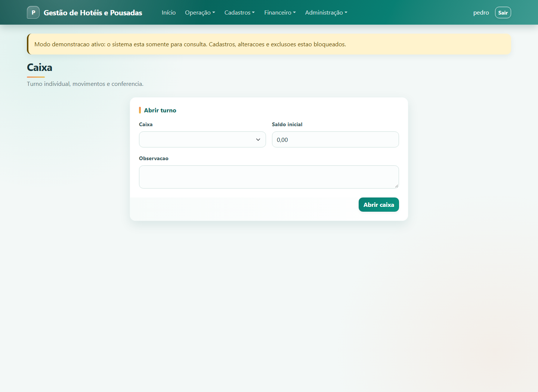Screen dimensions: 538x392
Task: Click the Abrir turno section title
Action: 160,111
